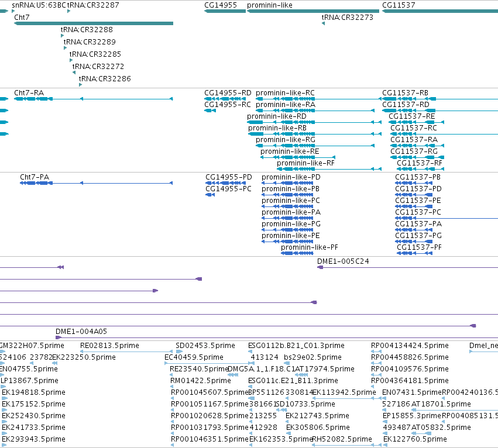Open the RE02813.5prime EST label
The width and height of the screenshot is (498, 448).
pos(109,346)
